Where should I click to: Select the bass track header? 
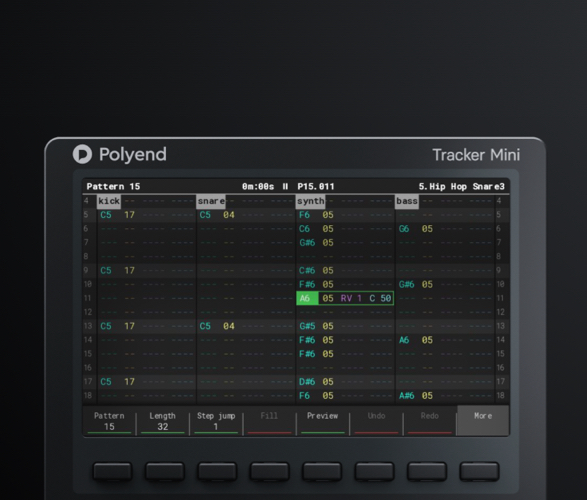tap(407, 201)
